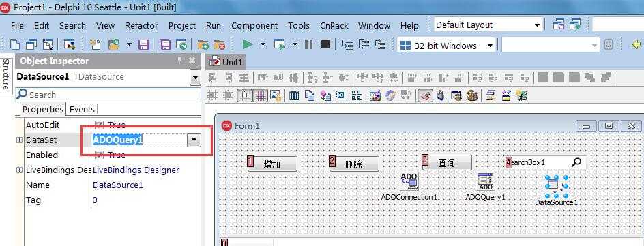
Task: Click the Center Horizontally align icon
Action: click(x=244, y=77)
